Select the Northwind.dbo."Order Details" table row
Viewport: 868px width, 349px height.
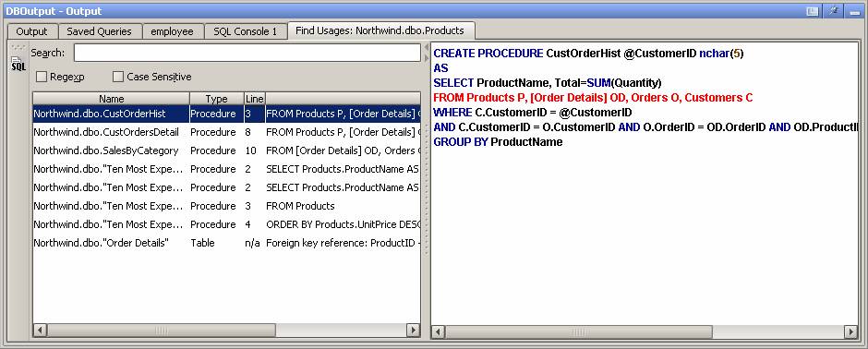226,243
